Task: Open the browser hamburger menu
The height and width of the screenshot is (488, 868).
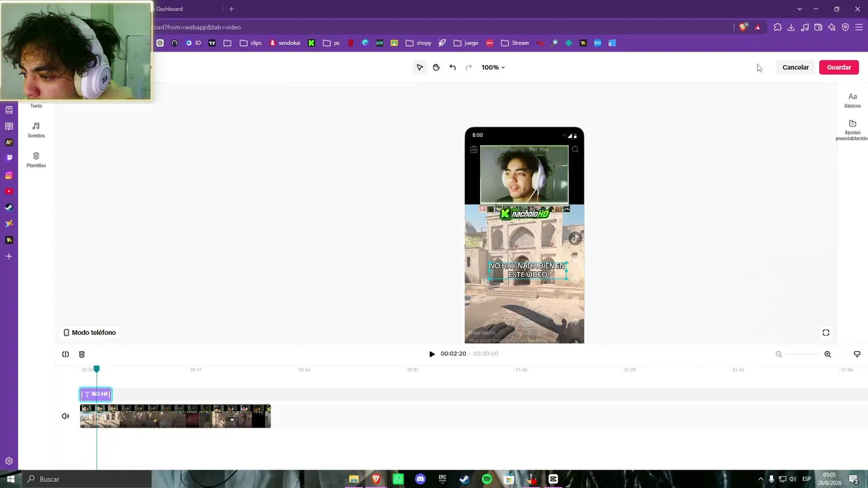Action: coord(859,27)
